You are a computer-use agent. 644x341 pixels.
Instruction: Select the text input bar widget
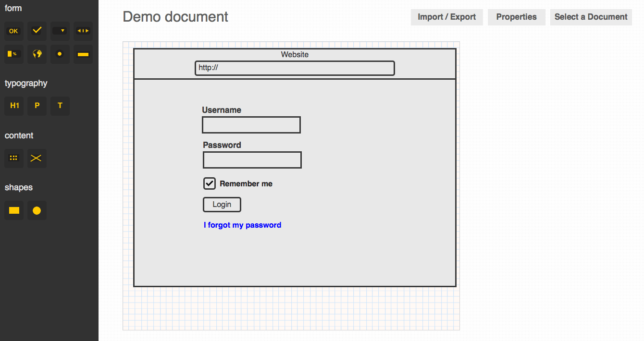[x=83, y=54]
